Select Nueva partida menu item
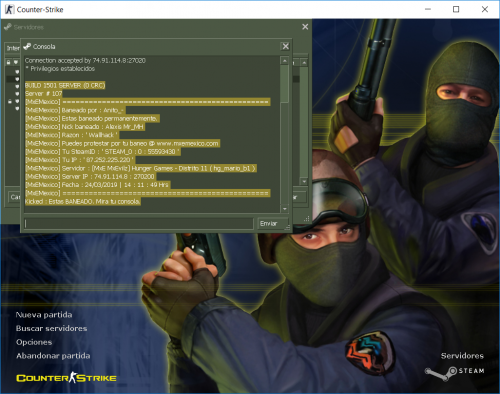The image size is (500, 394). pos(44,315)
